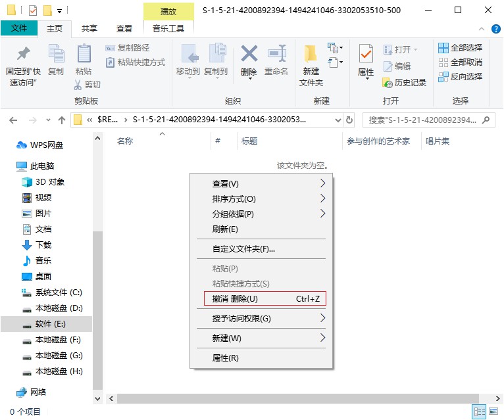Viewport: 504px width, 420px height.
Task: Click the $RE... breadcrumb in the address bar
Action: pyautogui.click(x=108, y=120)
